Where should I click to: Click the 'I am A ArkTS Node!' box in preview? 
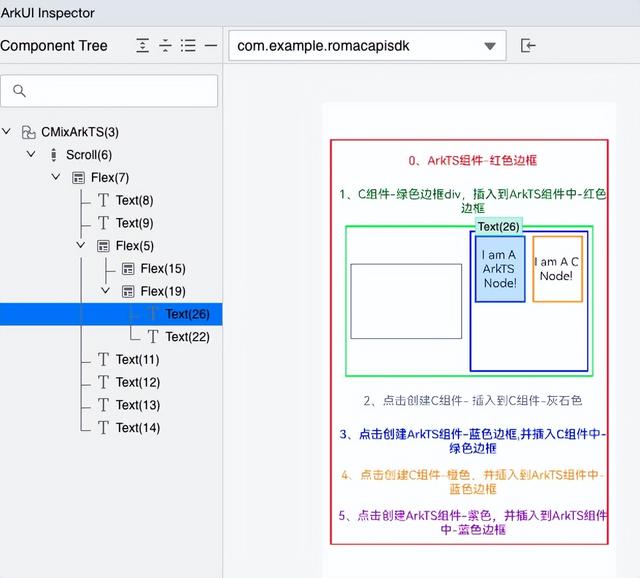coord(500,269)
